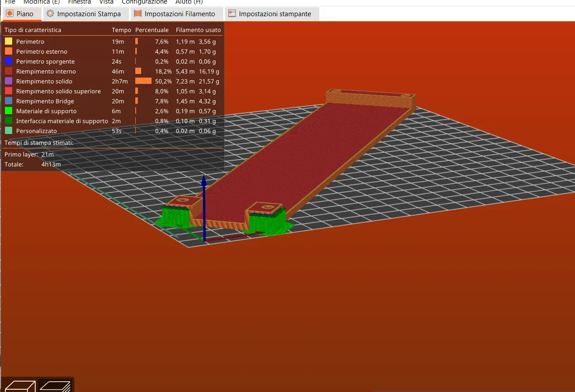
Task: Open the File menu
Action: (x=10, y=2)
